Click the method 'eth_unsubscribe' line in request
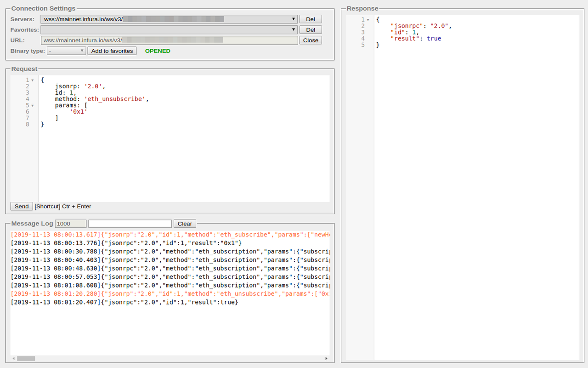 pyautogui.click(x=102, y=99)
